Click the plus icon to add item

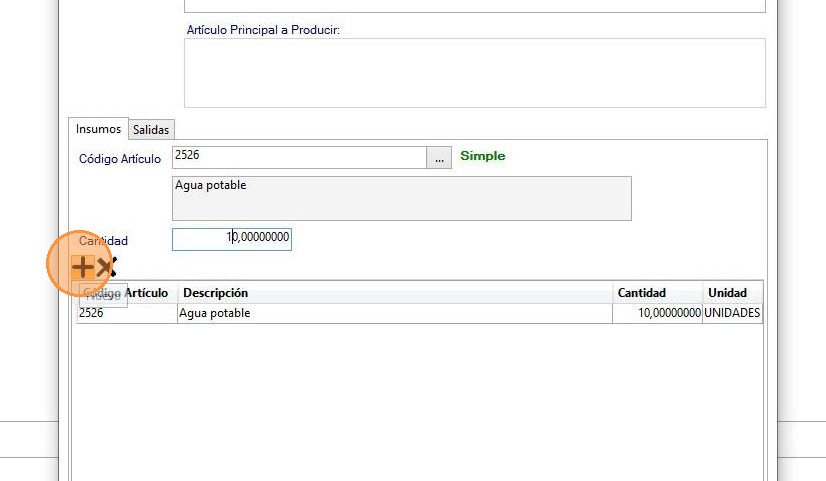83,267
